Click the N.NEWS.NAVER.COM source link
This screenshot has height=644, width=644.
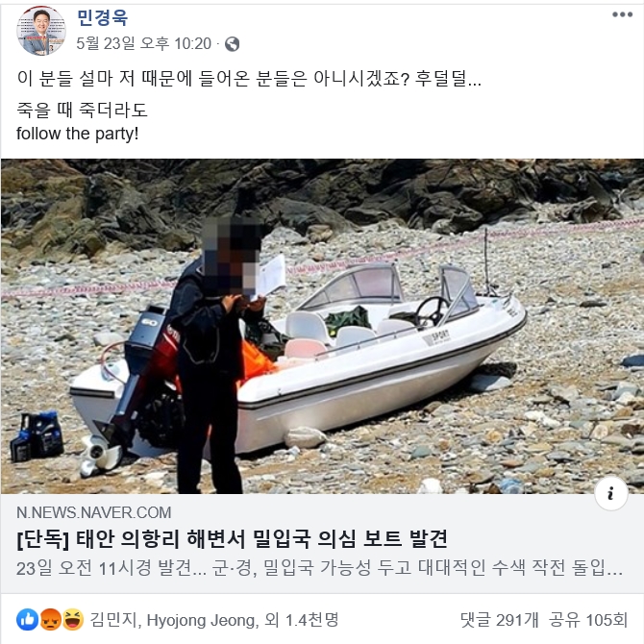click(x=93, y=512)
